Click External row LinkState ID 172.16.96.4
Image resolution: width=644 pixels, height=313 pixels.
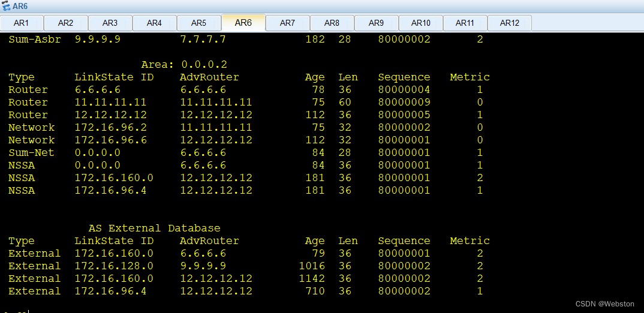(x=110, y=291)
